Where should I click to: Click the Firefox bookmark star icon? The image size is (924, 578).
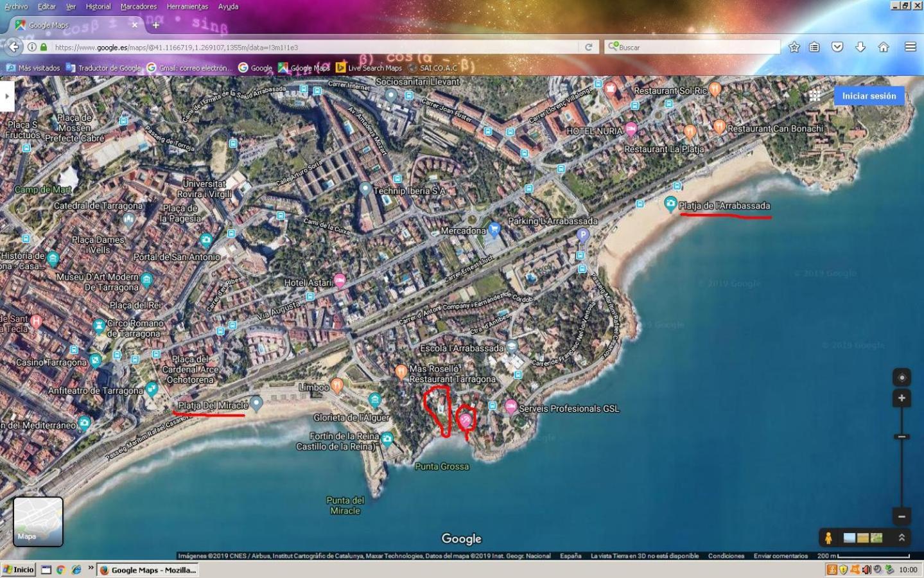[x=794, y=47]
